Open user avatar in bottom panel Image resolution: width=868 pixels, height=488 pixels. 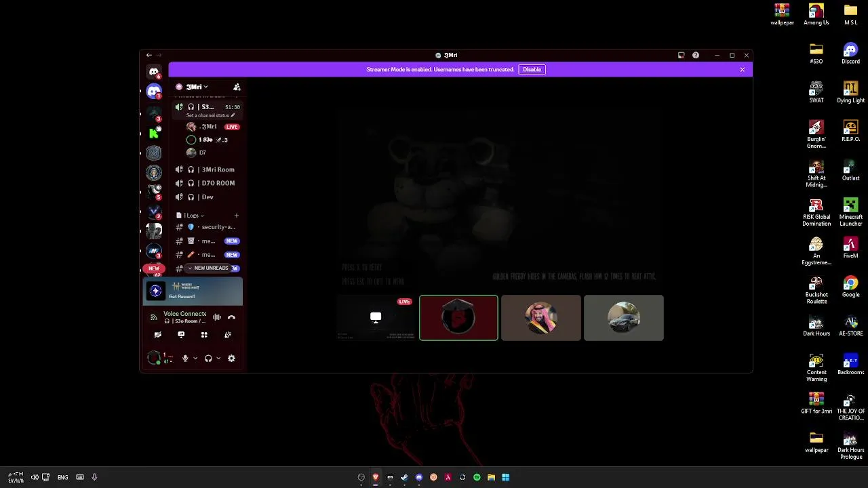155,359
